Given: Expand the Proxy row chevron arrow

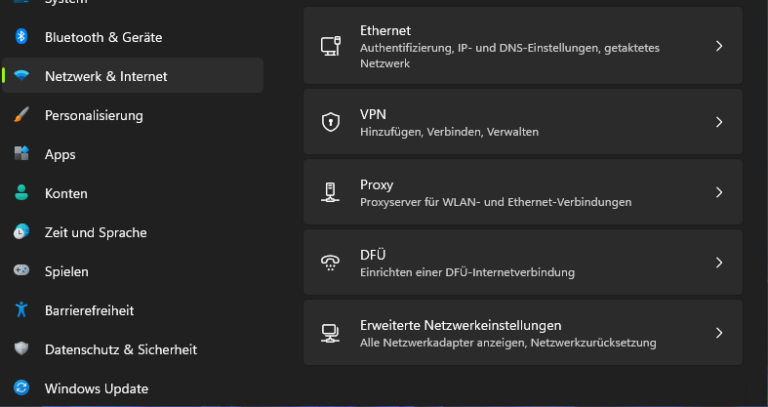Looking at the screenshot, I should 718,192.
